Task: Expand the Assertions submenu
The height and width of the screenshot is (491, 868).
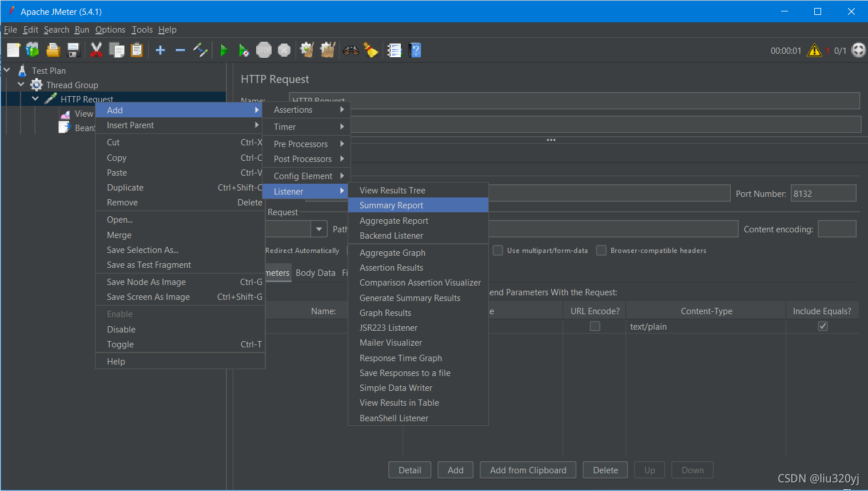Action: (306, 110)
